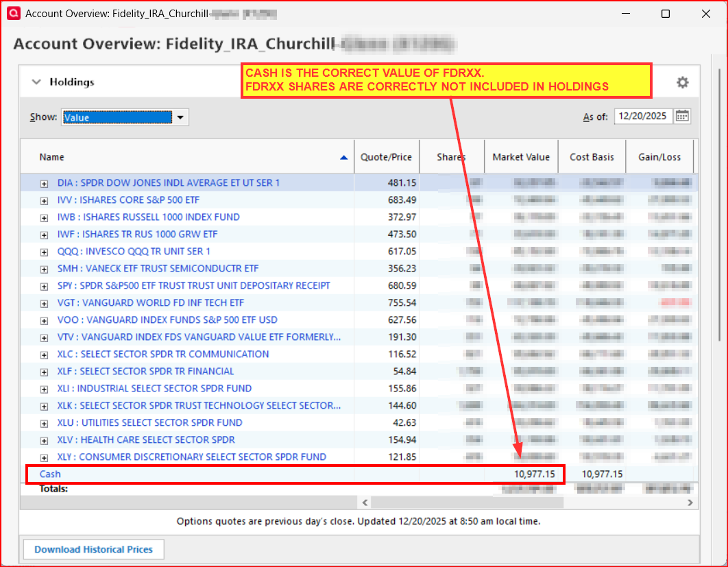Expand the XLF holding row

pyautogui.click(x=44, y=373)
